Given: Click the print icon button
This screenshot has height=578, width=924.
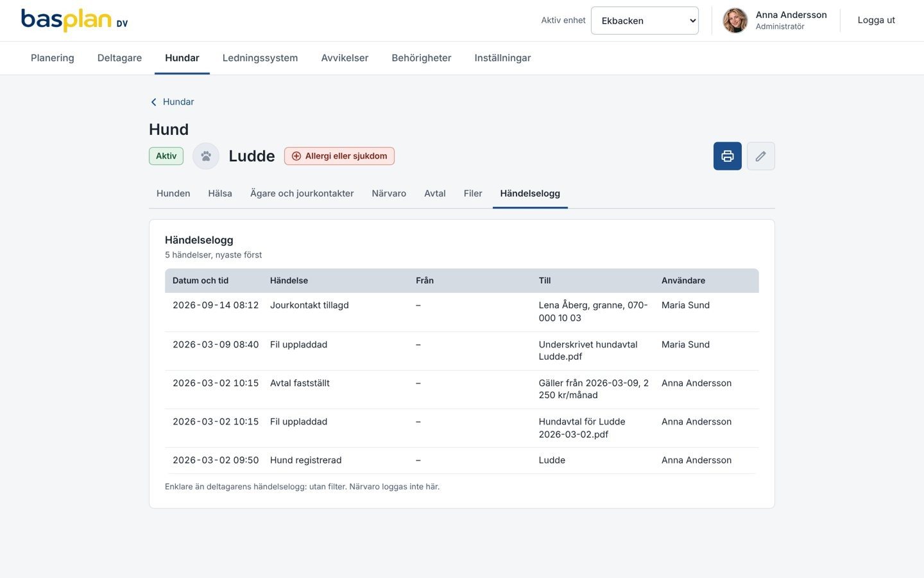Looking at the screenshot, I should pyautogui.click(x=727, y=156).
